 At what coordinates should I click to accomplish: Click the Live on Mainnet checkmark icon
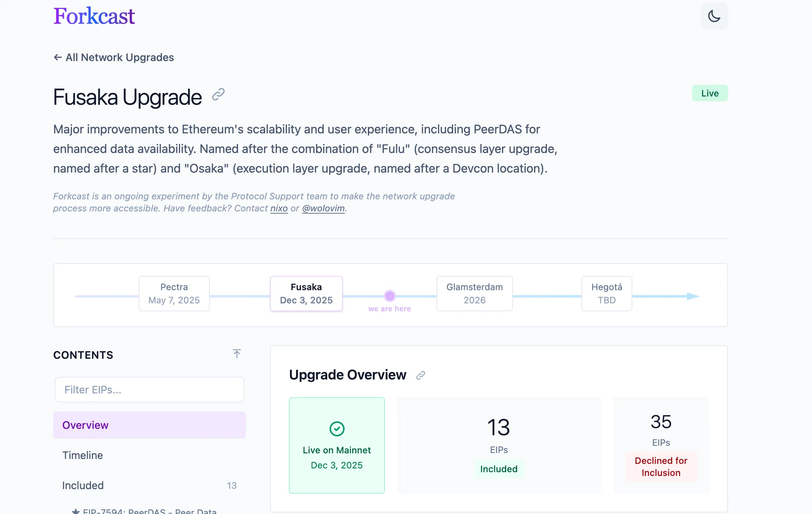[337, 429]
